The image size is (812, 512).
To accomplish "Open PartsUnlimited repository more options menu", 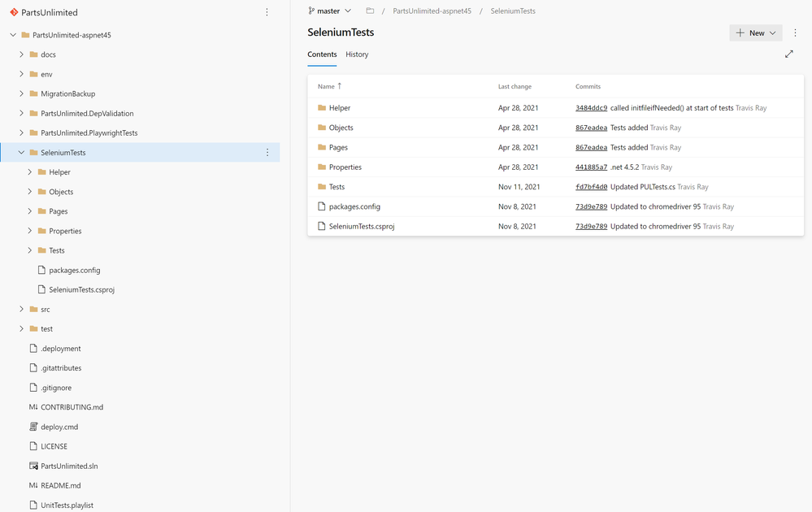I will (x=267, y=12).
